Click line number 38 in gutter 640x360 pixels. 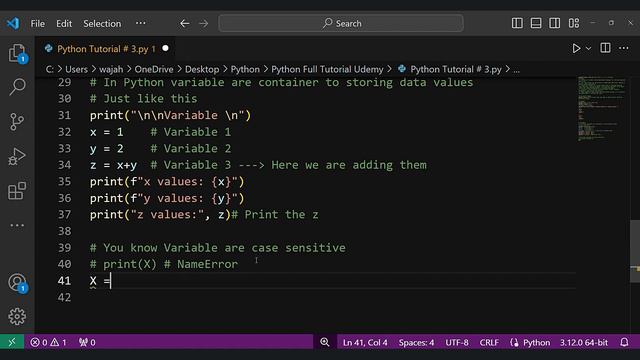64,231
